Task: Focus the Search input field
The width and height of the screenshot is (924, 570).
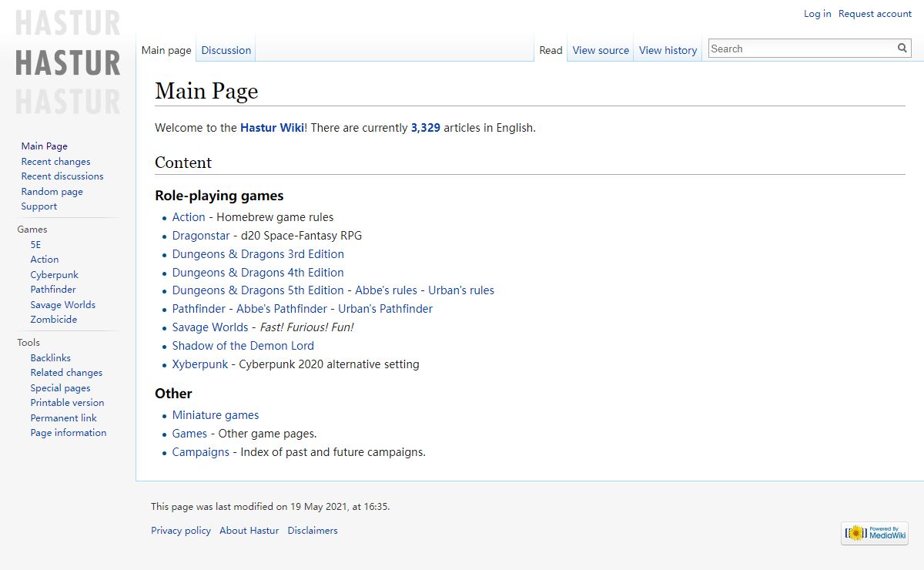Action: [802, 49]
